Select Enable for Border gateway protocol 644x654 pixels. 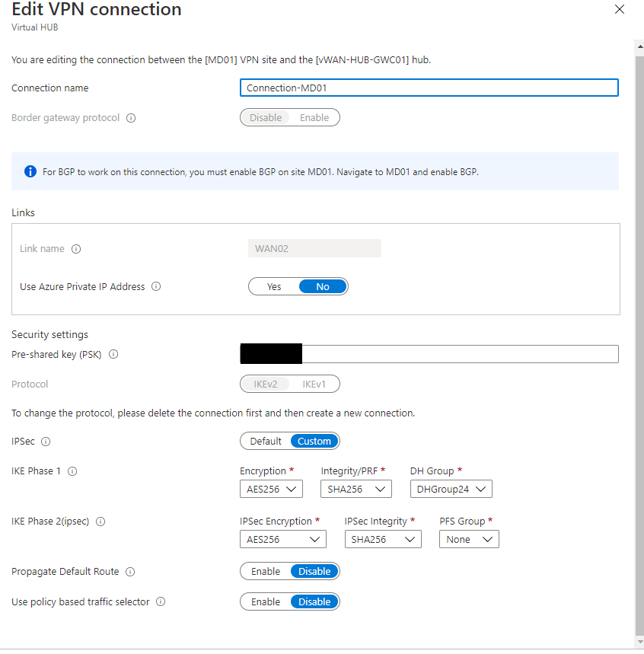tap(314, 117)
